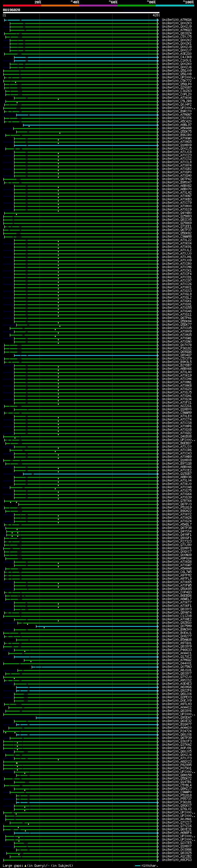Click the UniRef100_B9GIR0 label

[177, 135]
